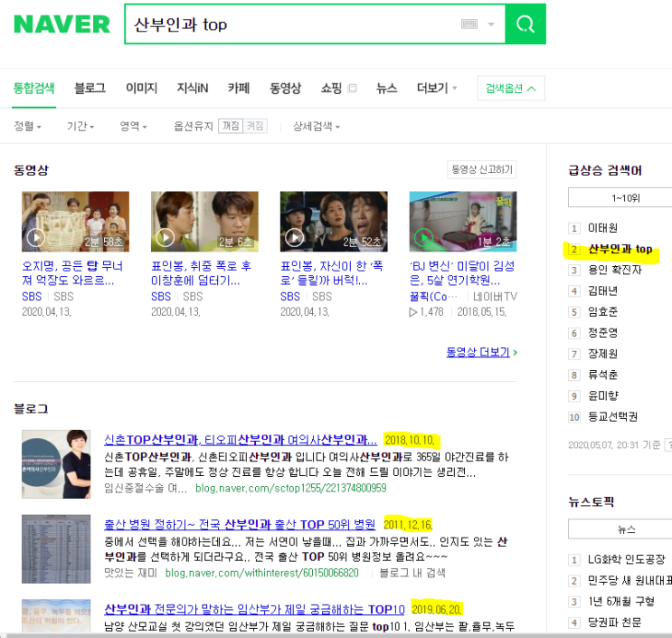
Task: Open video link 표인봉, 자신이 한 '폭로'
Action: coord(332,273)
